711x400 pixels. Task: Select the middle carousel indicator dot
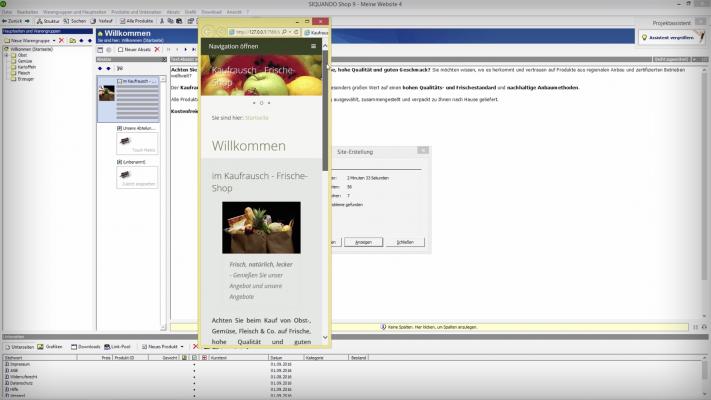click(261, 102)
